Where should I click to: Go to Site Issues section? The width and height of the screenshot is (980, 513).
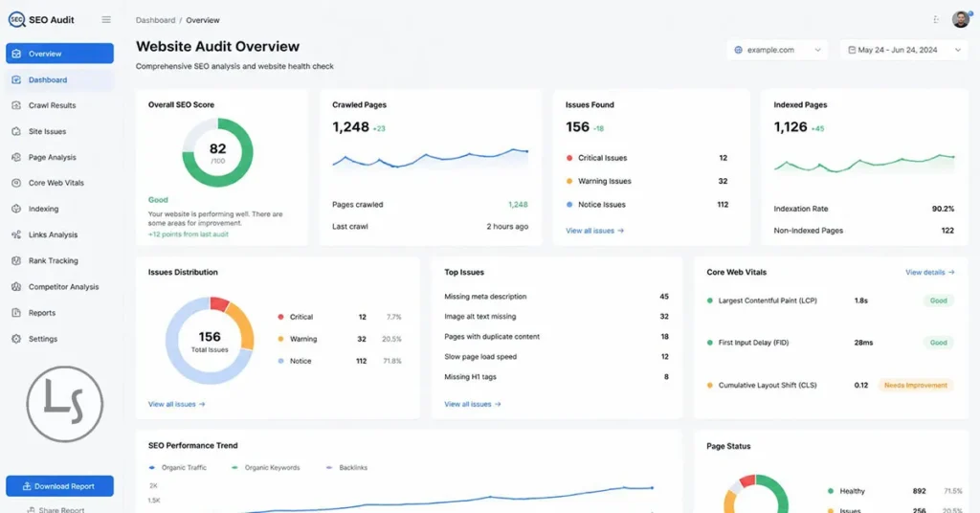tap(60, 131)
